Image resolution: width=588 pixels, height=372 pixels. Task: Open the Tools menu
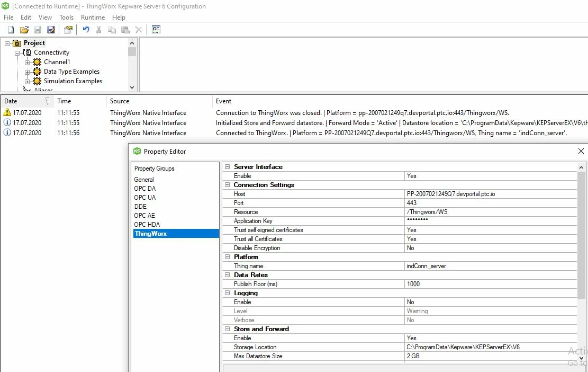pos(66,17)
